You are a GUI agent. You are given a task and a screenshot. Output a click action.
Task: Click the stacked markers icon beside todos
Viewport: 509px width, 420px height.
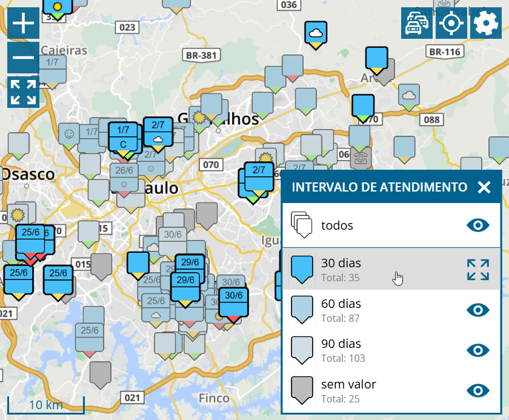coord(302,225)
